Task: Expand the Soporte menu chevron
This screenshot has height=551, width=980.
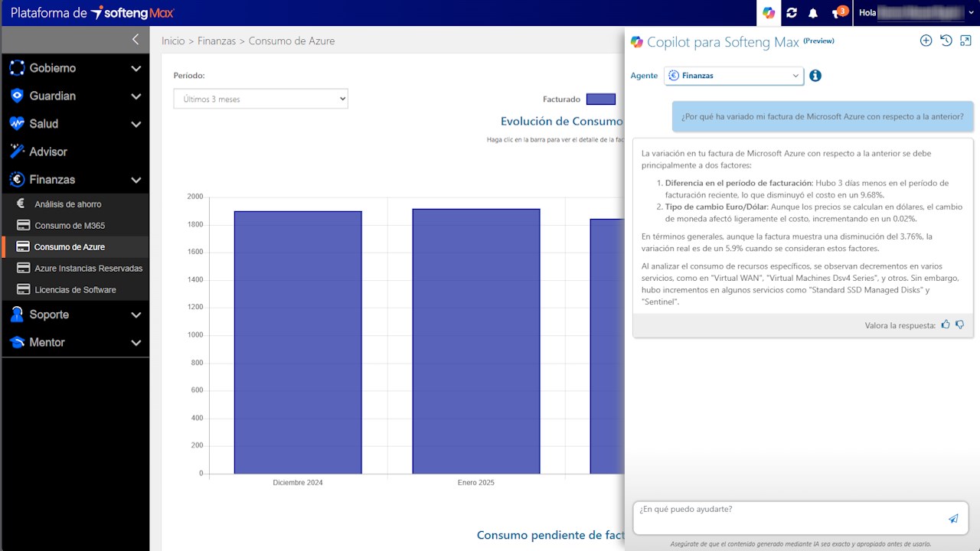Action: [136, 315]
